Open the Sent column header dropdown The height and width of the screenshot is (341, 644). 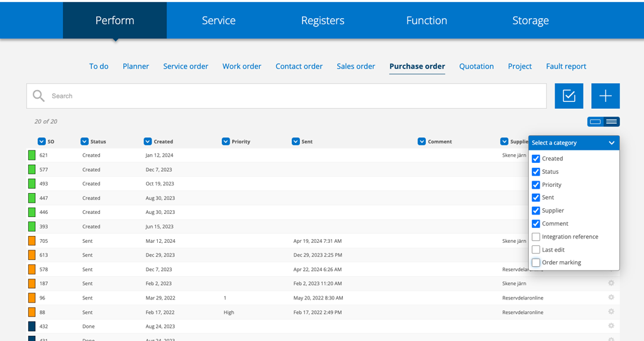click(296, 142)
